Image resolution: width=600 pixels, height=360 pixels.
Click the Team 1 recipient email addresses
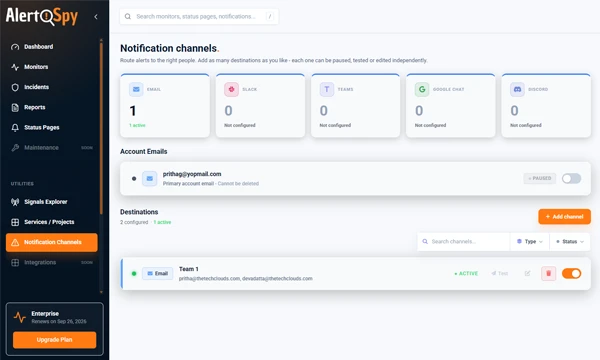tap(246, 279)
